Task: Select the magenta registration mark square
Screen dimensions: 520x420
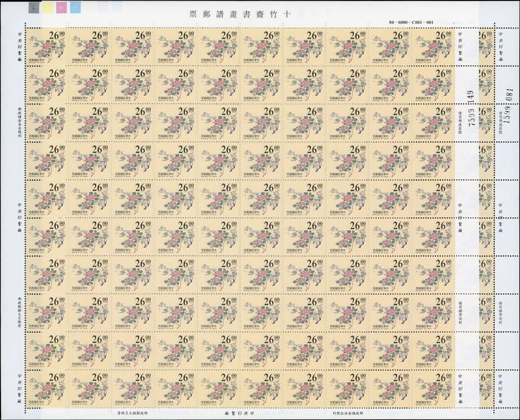Action: click(x=61, y=7)
